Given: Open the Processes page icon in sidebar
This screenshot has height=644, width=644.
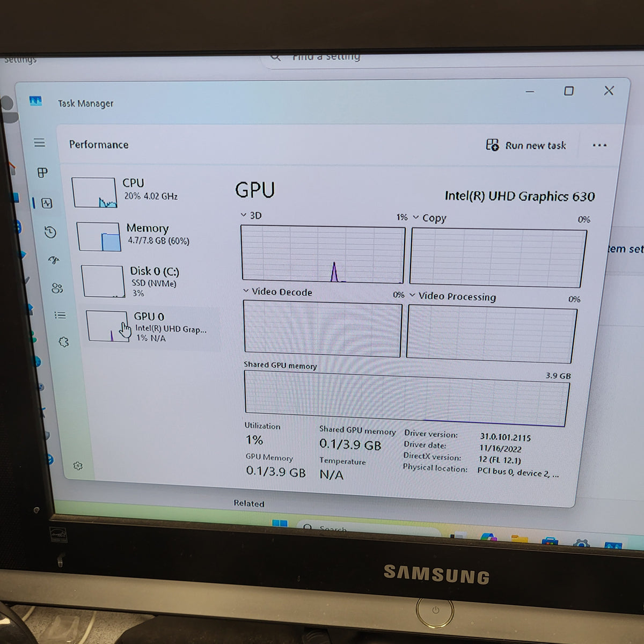Looking at the screenshot, I should 42,172.
